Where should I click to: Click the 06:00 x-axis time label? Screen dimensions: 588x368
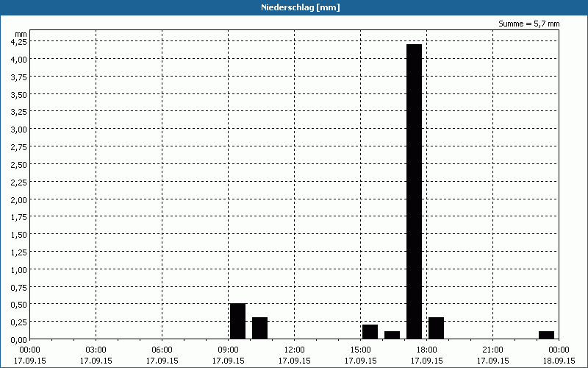[162, 350]
